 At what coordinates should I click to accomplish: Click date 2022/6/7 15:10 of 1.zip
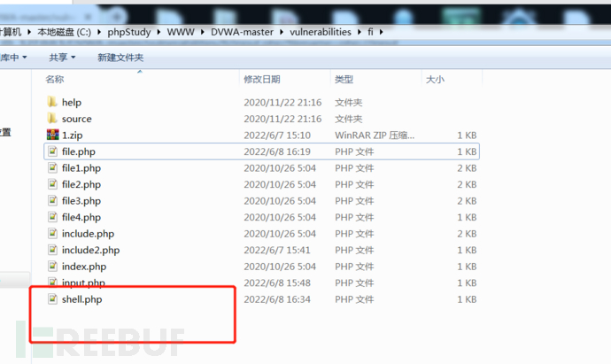point(277,136)
